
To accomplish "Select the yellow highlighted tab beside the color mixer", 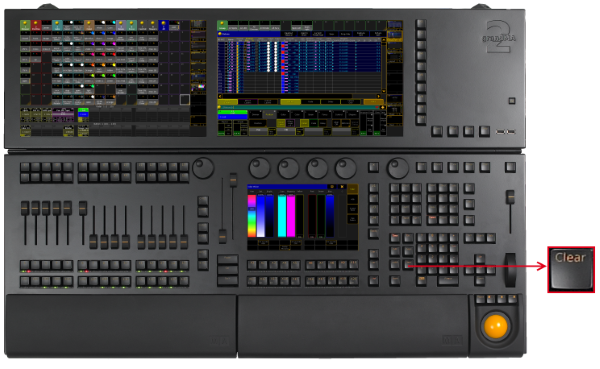I will (x=352, y=189).
